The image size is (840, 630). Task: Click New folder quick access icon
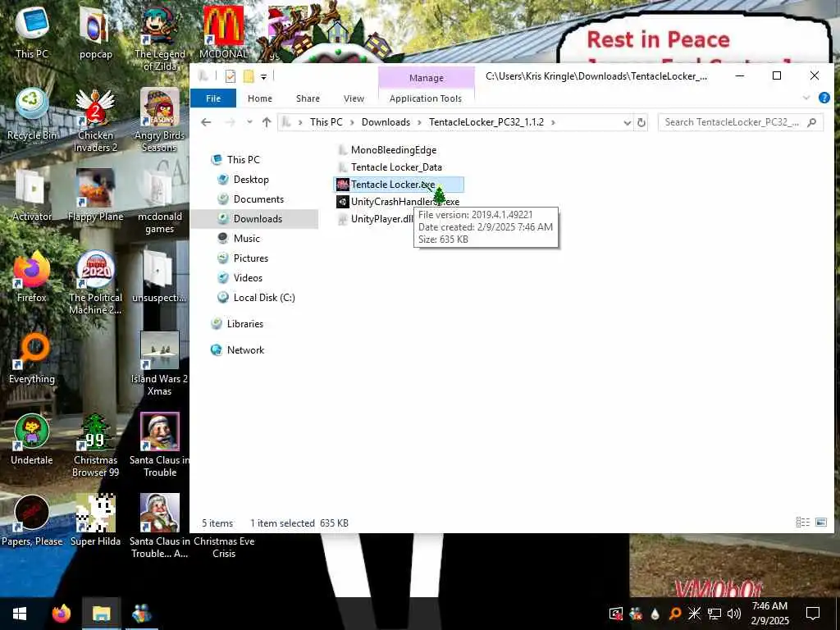(x=249, y=76)
